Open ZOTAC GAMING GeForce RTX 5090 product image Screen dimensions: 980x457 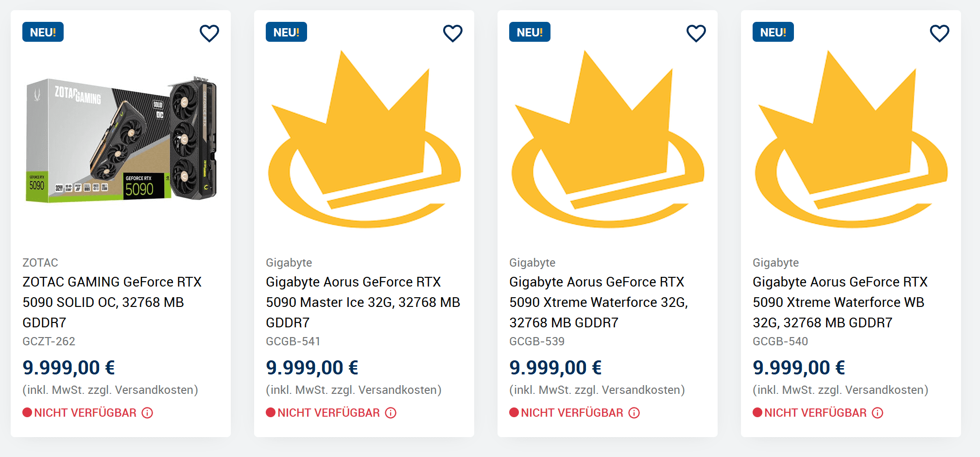pos(121,139)
